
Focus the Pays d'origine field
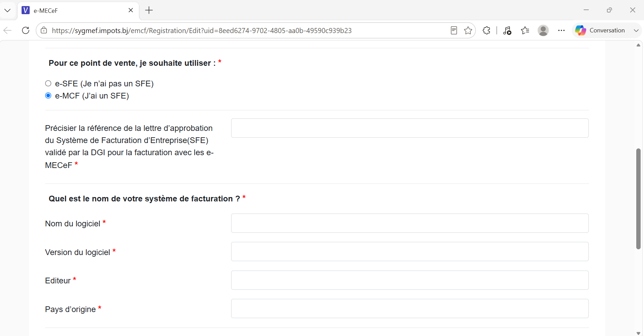coord(410,308)
